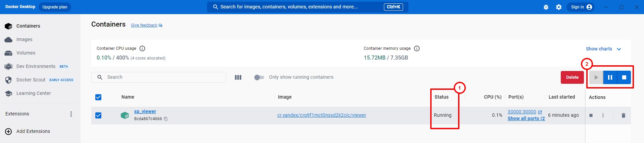This screenshot has width=644, height=143.
Task: Click the bulk Start play button
Action: (596, 77)
